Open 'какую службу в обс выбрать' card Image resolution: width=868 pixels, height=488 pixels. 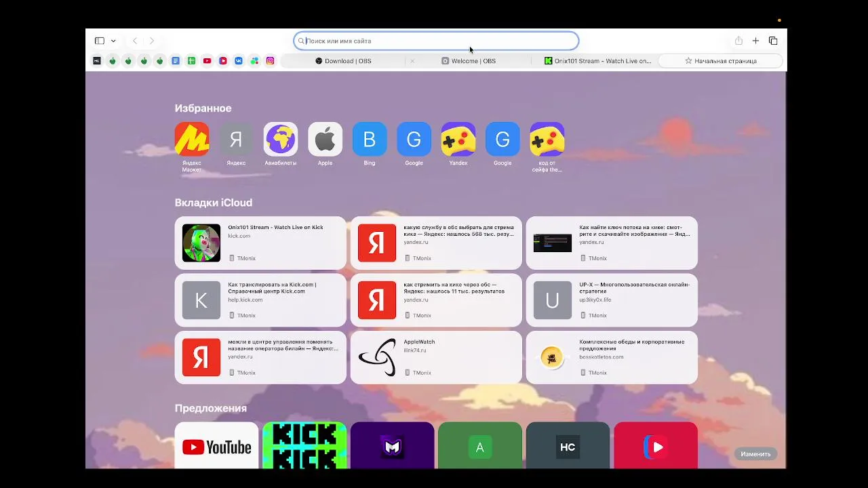click(436, 243)
